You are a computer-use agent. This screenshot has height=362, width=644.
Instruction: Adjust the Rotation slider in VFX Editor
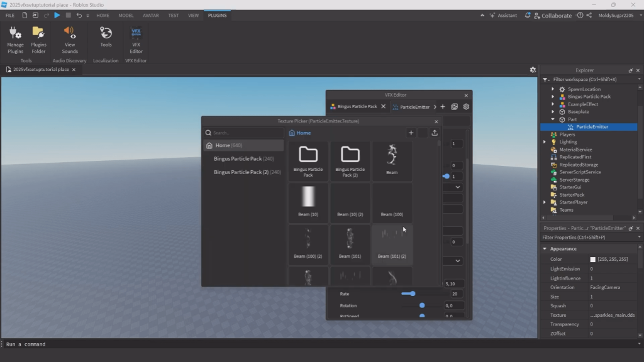422,306
